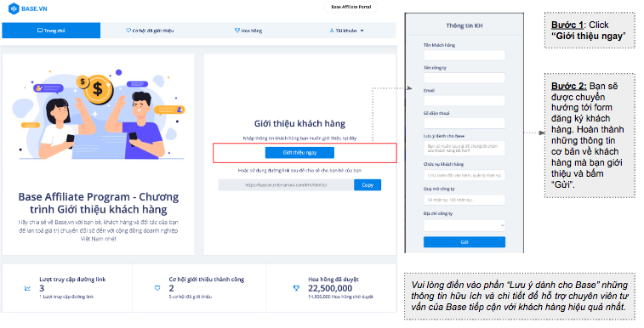Click the chart icon beside link visits
This screenshot has height=328, width=644.
[27, 288]
